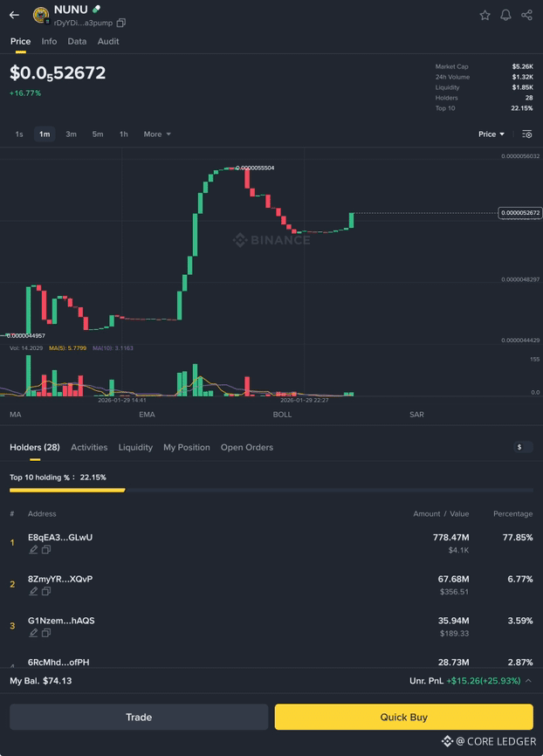This screenshot has width=543, height=756.
Task: Click the 0.0000055504 high marker on chart
Action: coord(255,168)
